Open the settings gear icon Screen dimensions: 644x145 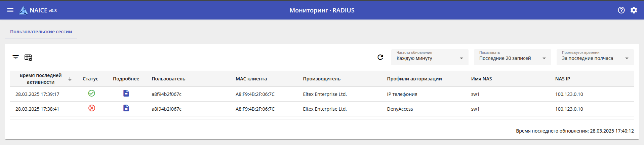tap(634, 10)
